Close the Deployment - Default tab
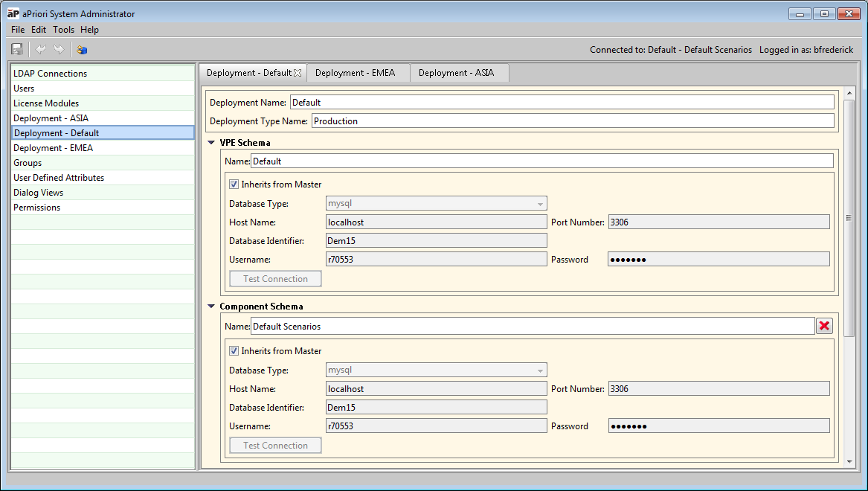This screenshot has height=491, width=868. (298, 73)
